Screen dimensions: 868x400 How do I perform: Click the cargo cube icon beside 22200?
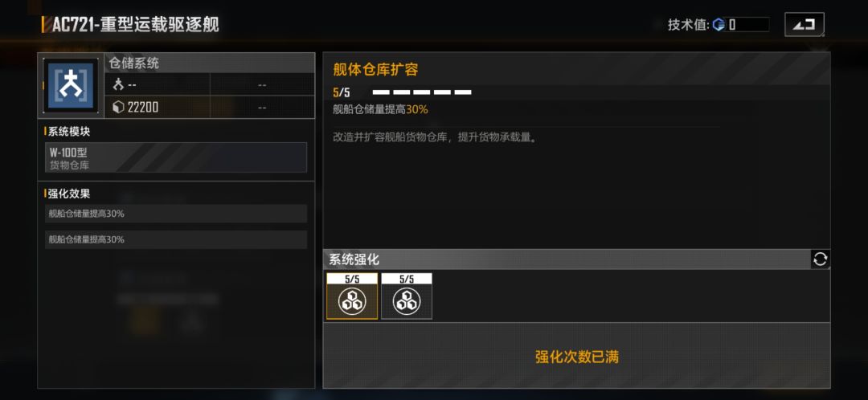tap(118, 108)
